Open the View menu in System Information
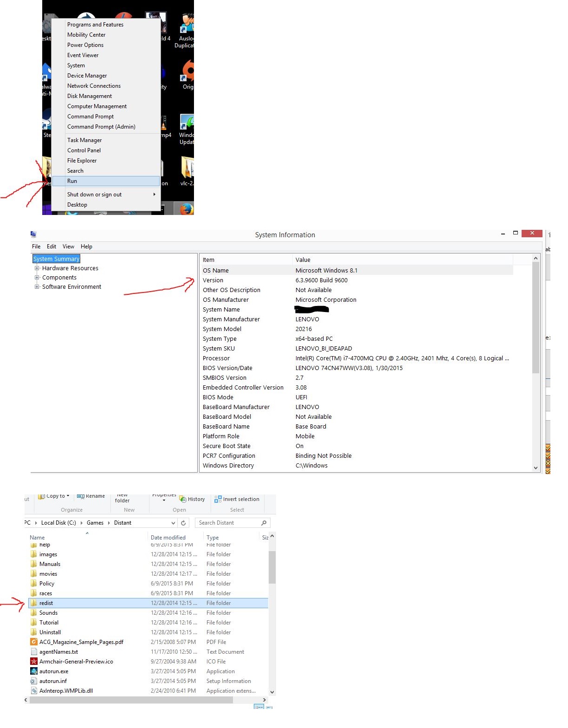The image size is (568, 728). 69,247
